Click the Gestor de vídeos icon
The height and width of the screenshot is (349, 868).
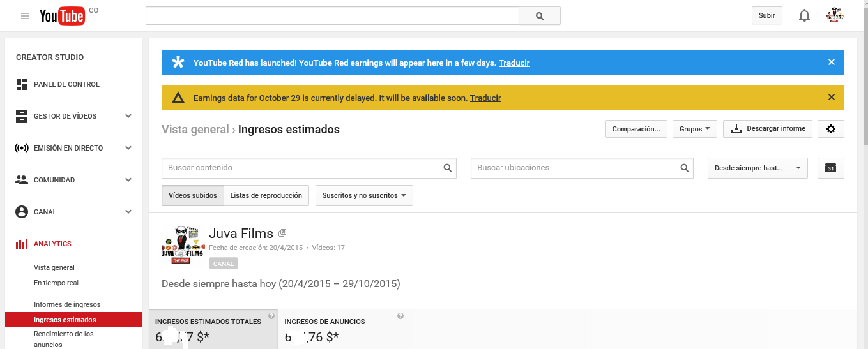pos(22,116)
